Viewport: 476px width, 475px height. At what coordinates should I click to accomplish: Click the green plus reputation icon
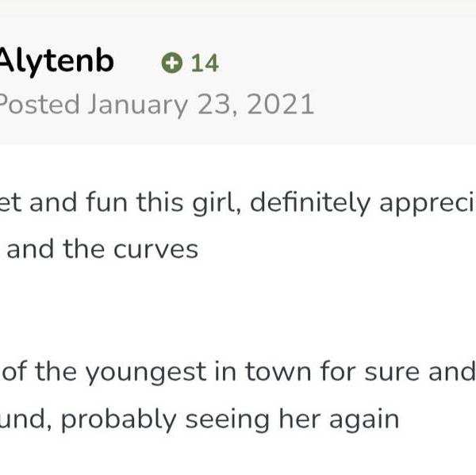coord(171,63)
